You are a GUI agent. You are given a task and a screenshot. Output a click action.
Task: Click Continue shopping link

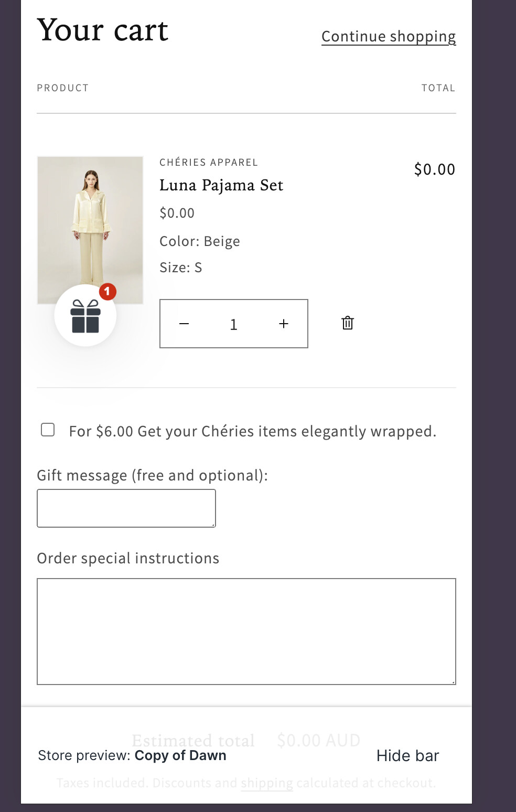pos(389,36)
